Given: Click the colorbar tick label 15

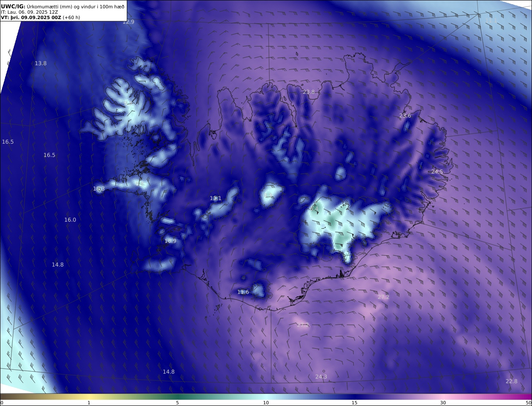Looking at the screenshot, I should tap(355, 403).
